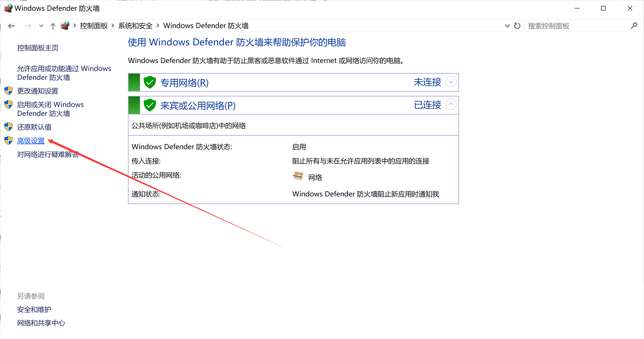Click the up one level arrow
This screenshot has width=644, height=339.
53,26
